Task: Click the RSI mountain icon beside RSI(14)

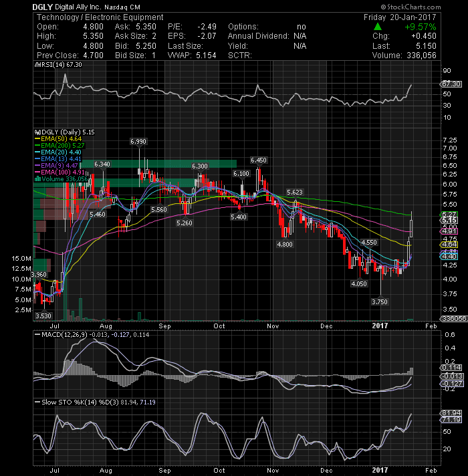Action: click(37, 65)
